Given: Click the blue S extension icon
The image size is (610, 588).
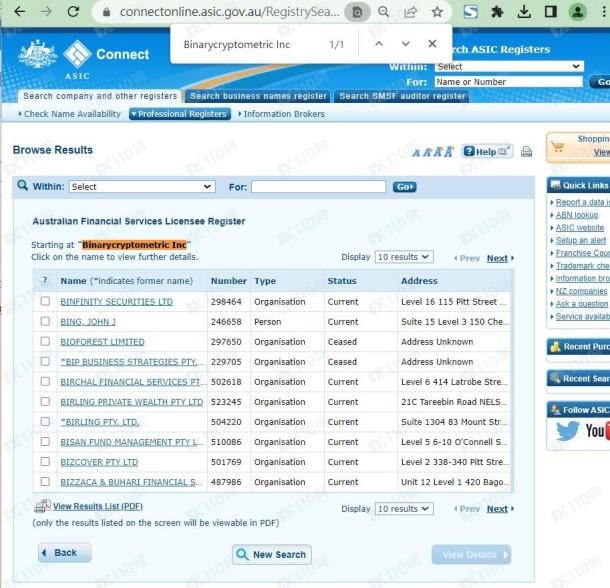Looking at the screenshot, I should point(471,12).
